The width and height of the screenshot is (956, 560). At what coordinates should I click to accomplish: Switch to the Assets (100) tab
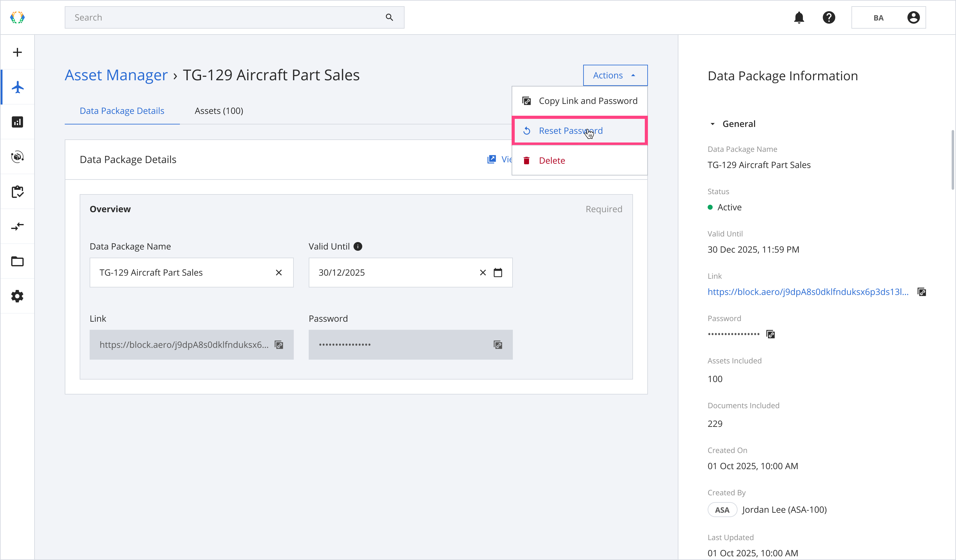point(219,111)
